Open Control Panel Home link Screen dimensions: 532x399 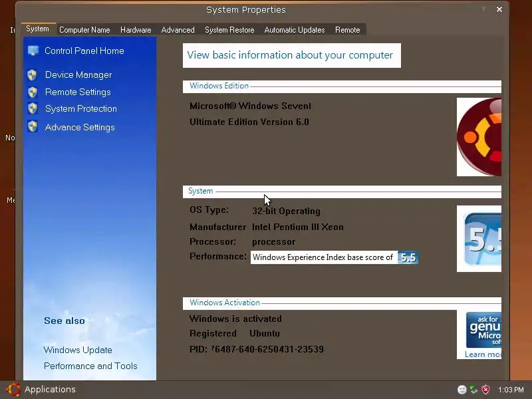84,51
